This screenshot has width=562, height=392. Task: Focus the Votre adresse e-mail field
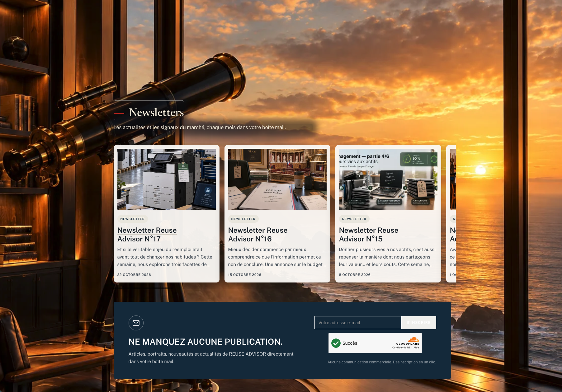[358, 323]
